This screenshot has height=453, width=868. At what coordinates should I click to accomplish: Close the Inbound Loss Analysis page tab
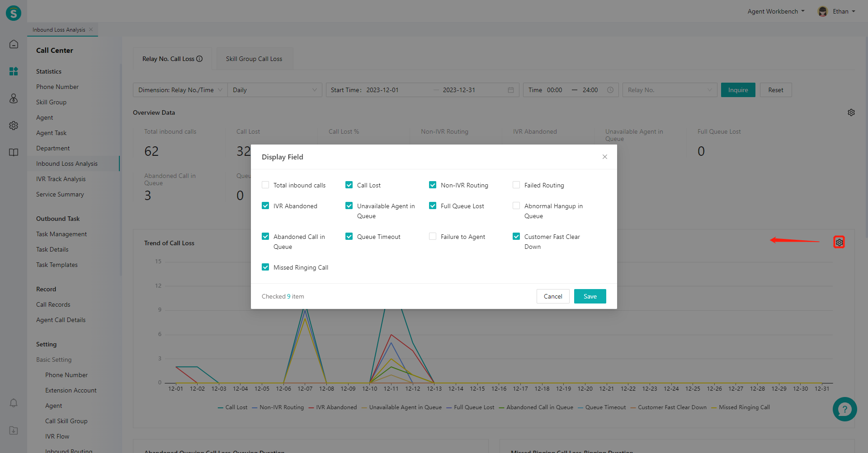click(91, 29)
